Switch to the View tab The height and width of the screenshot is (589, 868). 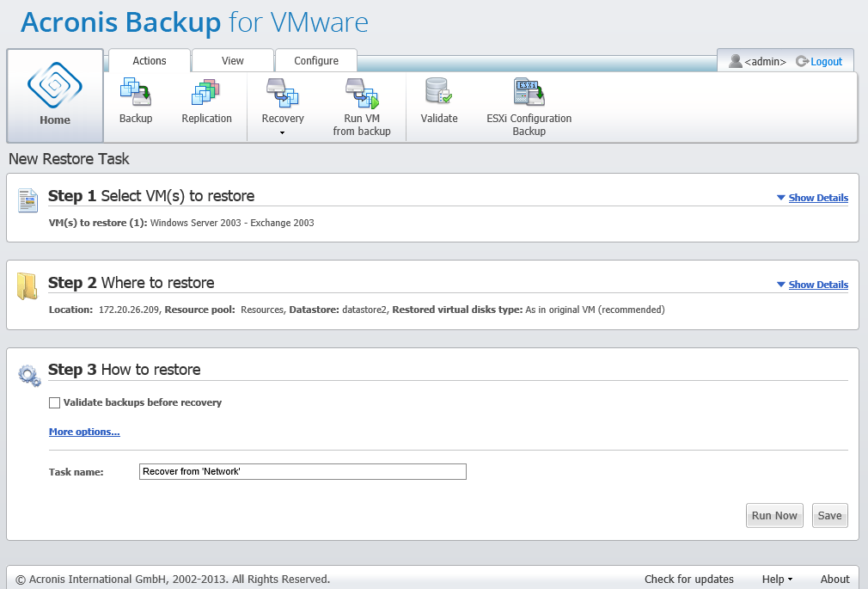(x=233, y=60)
